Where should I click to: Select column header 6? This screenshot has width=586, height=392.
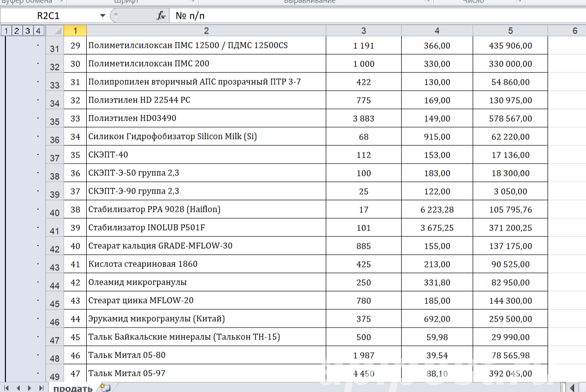click(567, 31)
